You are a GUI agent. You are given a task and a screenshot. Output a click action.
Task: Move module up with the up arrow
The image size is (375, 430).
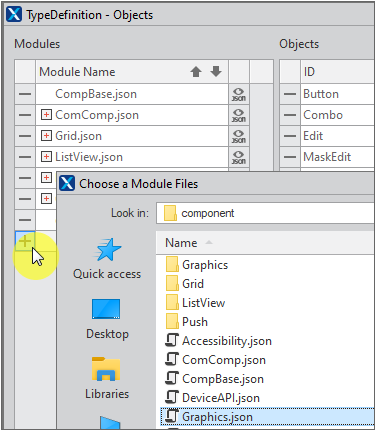point(196,72)
